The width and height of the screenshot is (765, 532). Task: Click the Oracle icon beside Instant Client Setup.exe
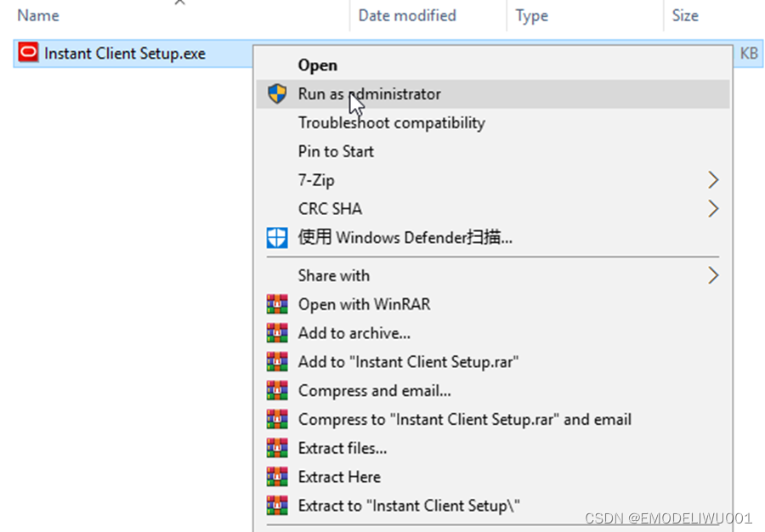pyautogui.click(x=28, y=54)
